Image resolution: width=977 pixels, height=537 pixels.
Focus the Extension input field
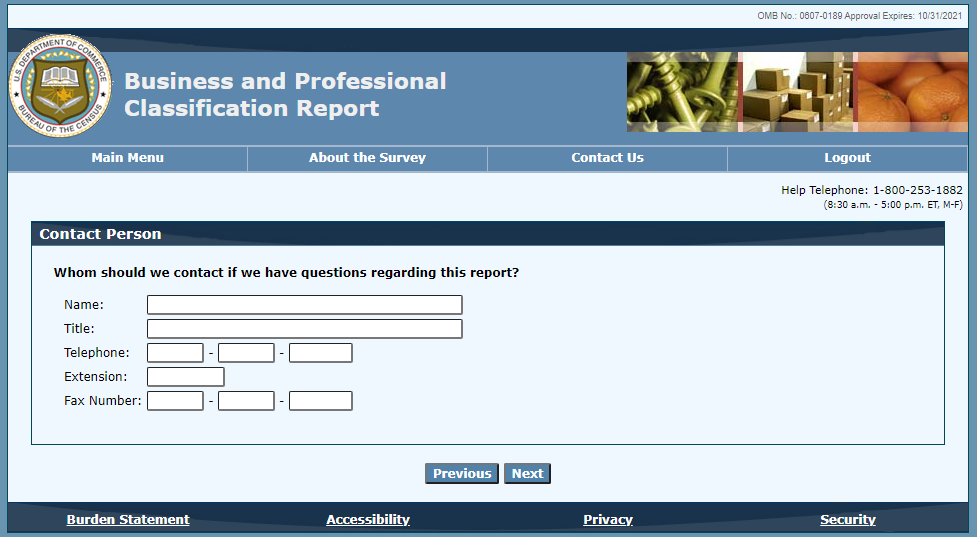point(185,377)
